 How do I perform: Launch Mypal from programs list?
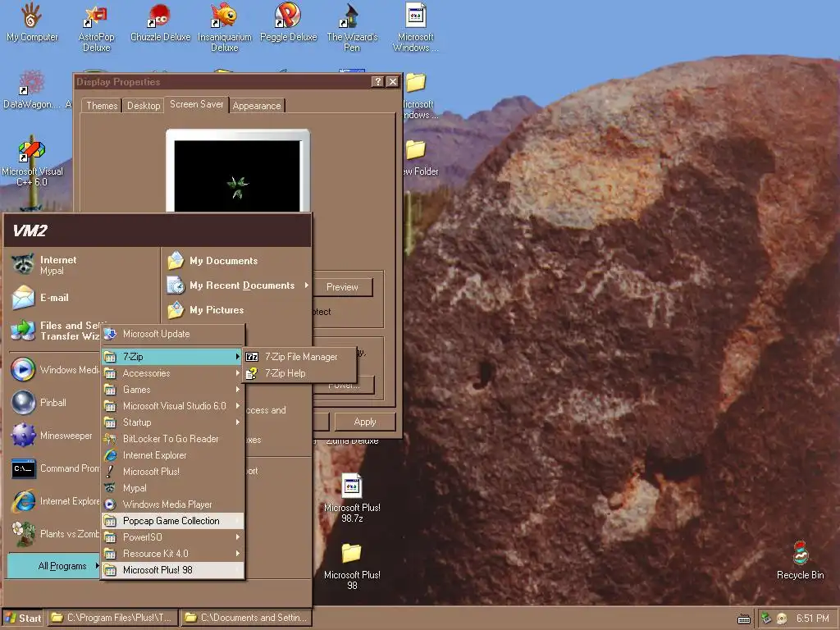tap(172, 488)
